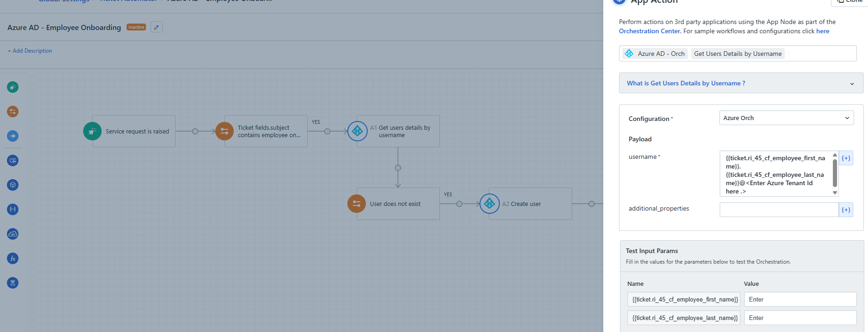Click Azure icon on Get users details node
The height and width of the screenshot is (332, 868).
pyautogui.click(x=357, y=131)
